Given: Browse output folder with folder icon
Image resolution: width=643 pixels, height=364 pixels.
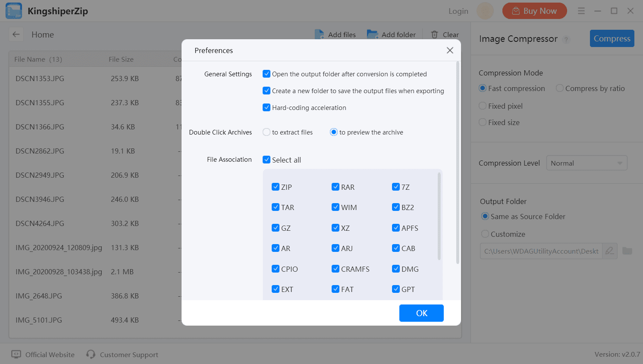Looking at the screenshot, I should coord(627,251).
